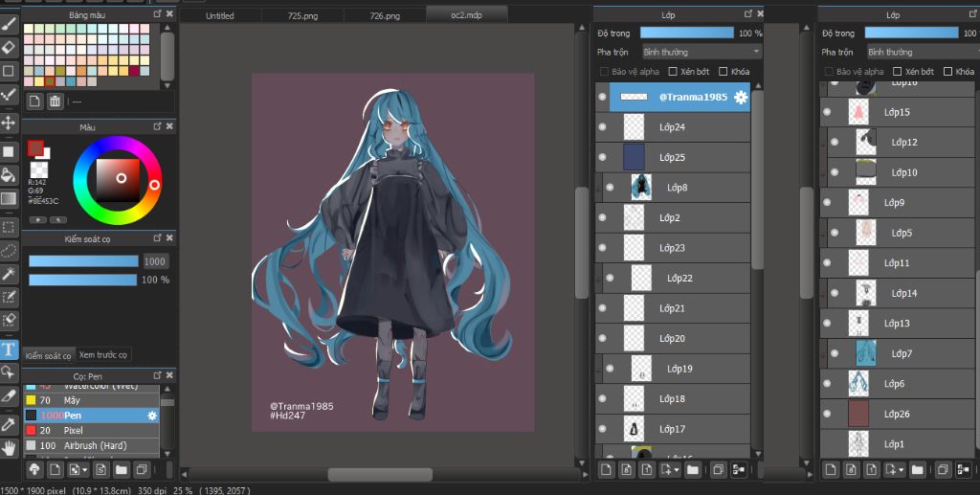Click canvas horizontal scrollbar thumb
980x495 pixels.
[380, 474]
